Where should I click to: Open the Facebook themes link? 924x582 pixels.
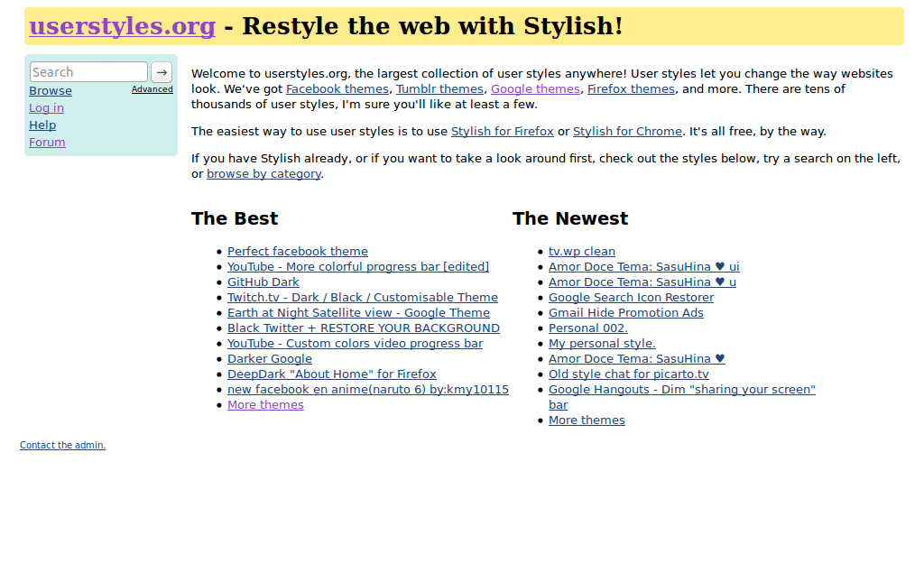pos(337,89)
